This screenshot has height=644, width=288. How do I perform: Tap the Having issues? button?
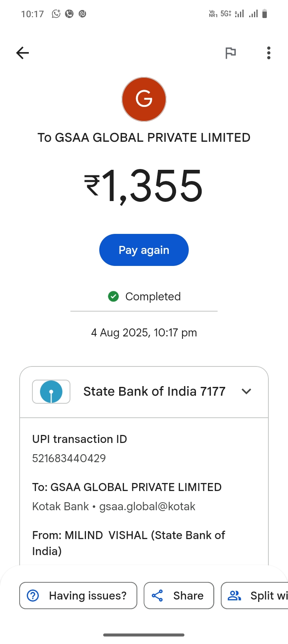(78, 596)
